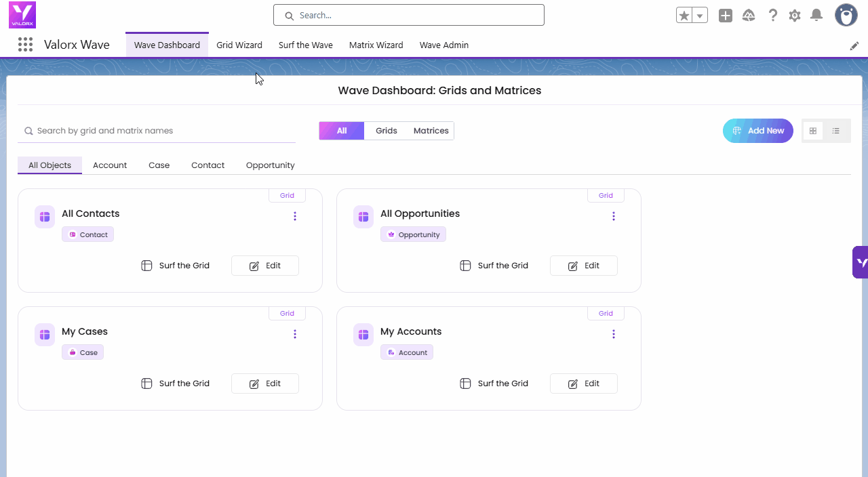868x477 pixels.
Task: Switch to card grid view
Action: click(x=813, y=131)
